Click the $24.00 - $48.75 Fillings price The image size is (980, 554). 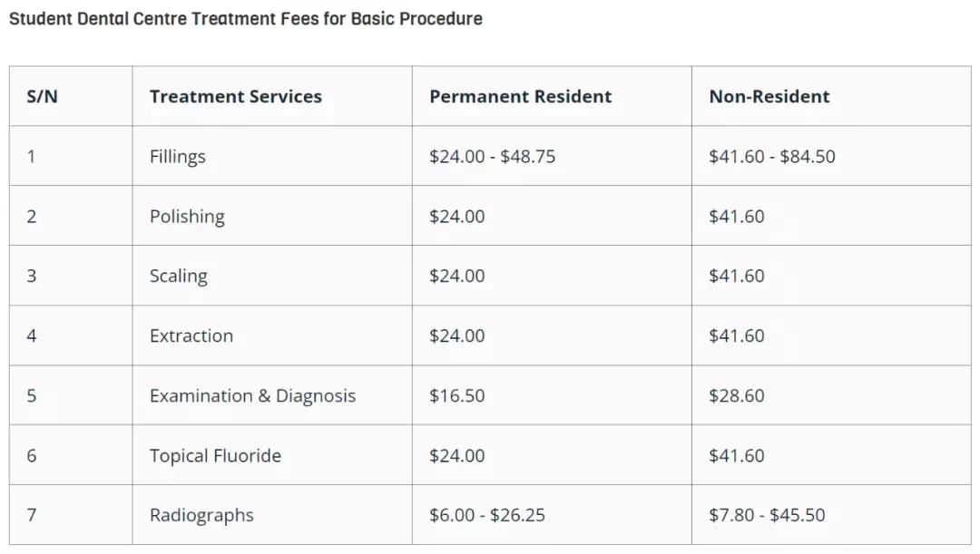492,156
